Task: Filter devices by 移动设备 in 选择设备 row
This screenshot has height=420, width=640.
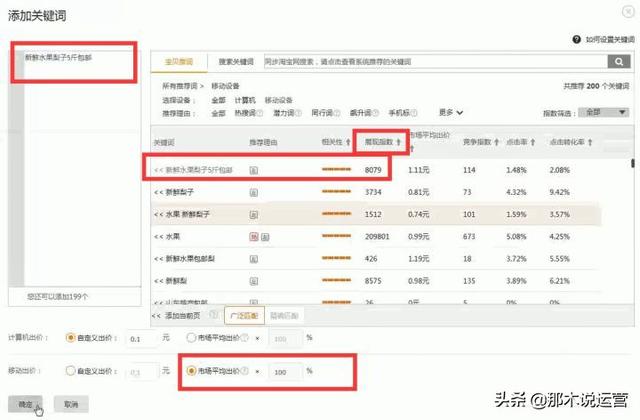Action: (278, 100)
